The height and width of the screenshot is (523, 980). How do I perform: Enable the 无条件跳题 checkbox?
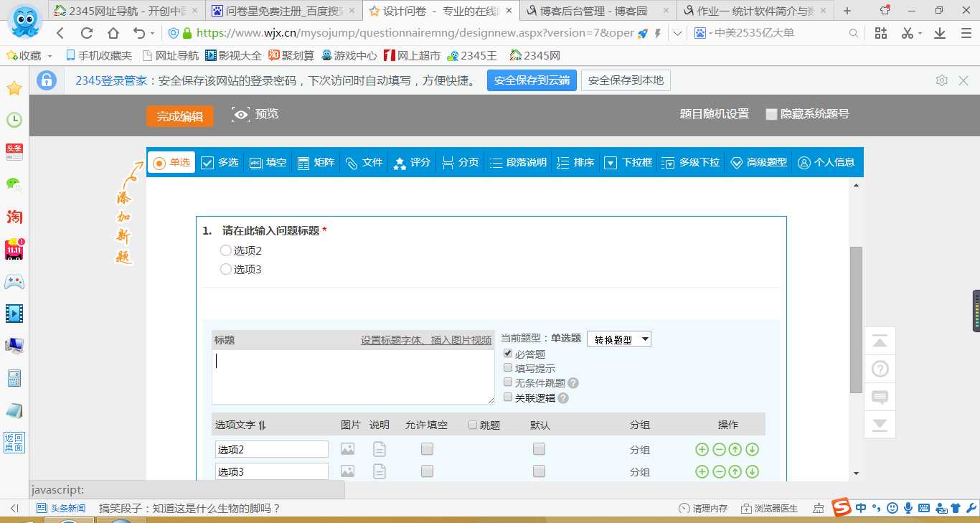[x=508, y=382]
